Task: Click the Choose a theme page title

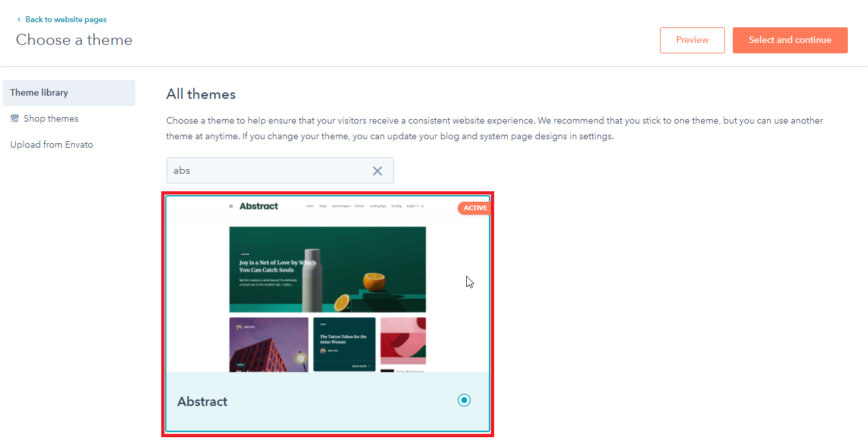Action: [x=74, y=40]
